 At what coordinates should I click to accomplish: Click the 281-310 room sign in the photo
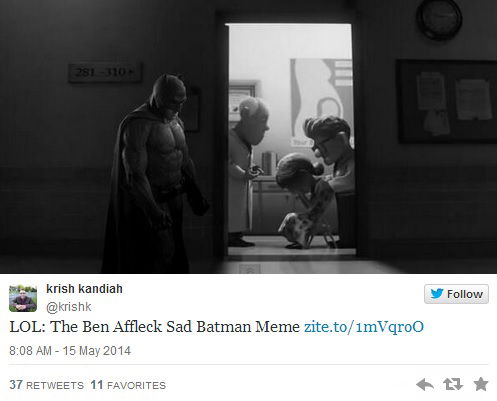[105, 72]
